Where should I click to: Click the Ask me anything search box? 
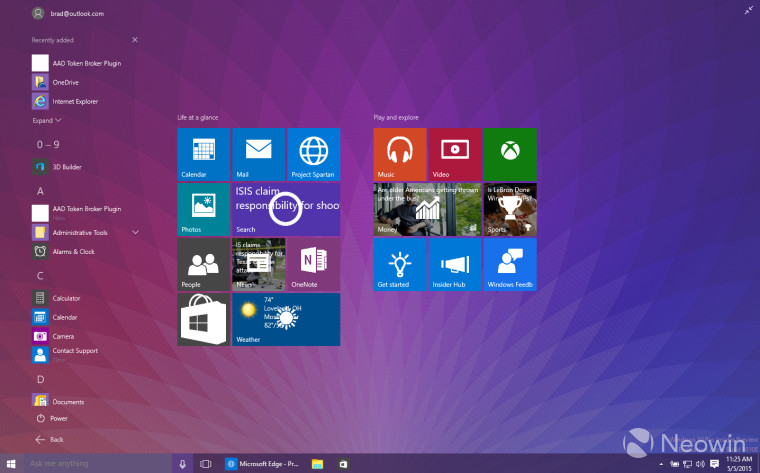(x=98, y=464)
